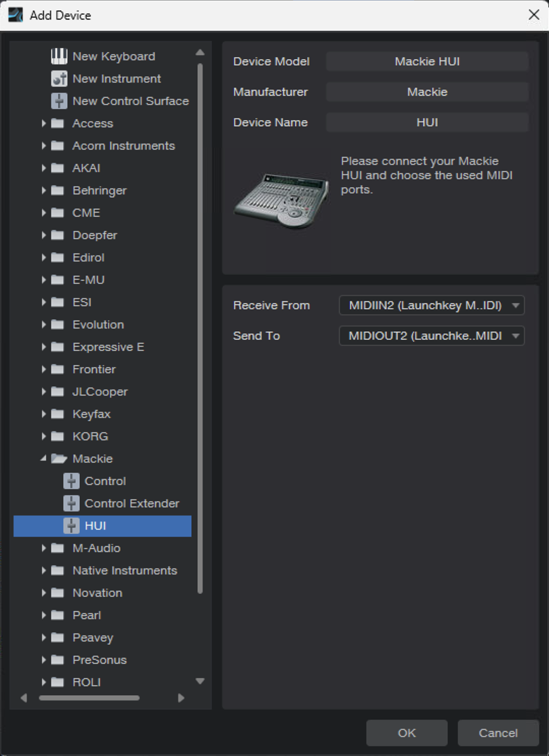
Task: Click the Device Name field
Action: coord(427,123)
